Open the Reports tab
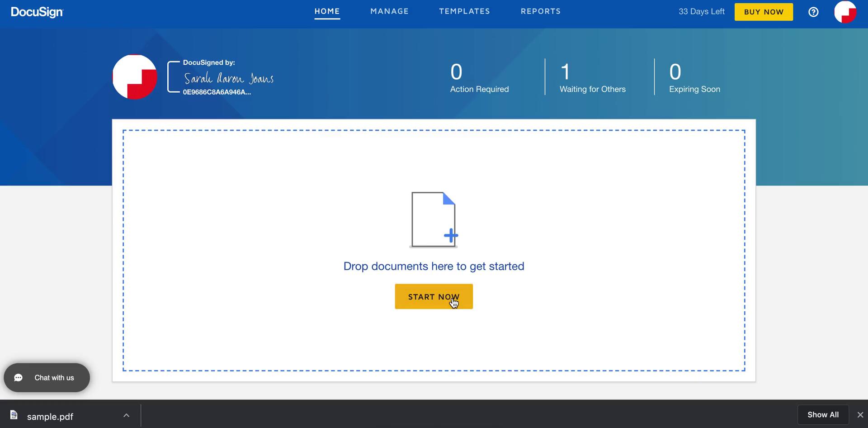Viewport: 868px width, 428px height. 541,11
